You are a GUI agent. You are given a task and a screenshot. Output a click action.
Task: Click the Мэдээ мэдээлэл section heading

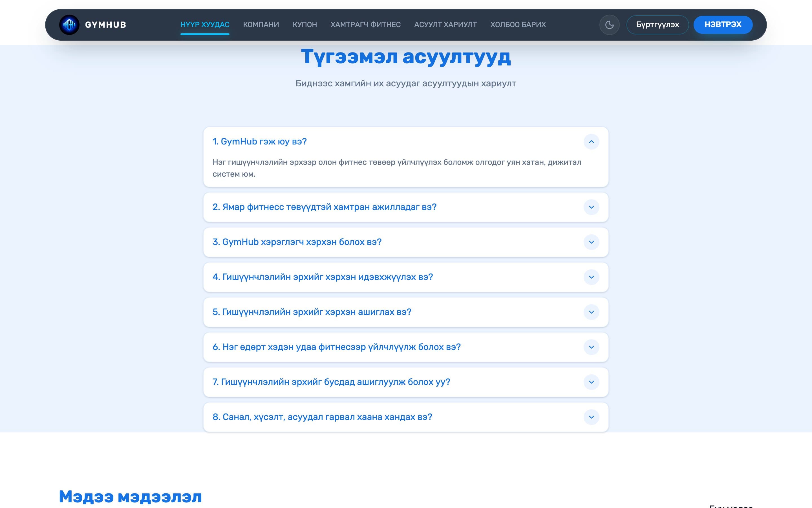(x=130, y=497)
